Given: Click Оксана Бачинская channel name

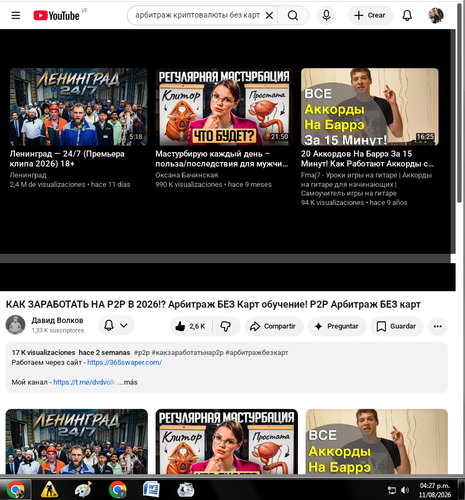Looking at the screenshot, I should point(187,175).
